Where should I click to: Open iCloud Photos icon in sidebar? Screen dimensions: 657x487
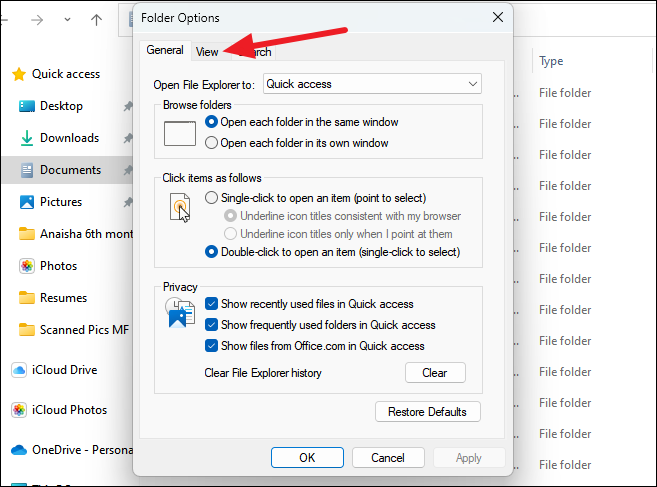(19, 409)
